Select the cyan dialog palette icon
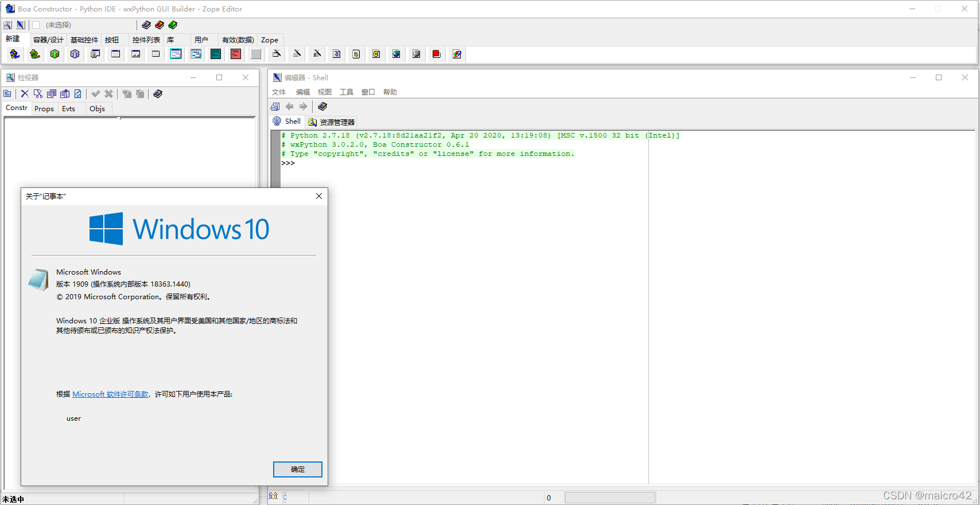The width and height of the screenshot is (980, 505). [x=196, y=54]
